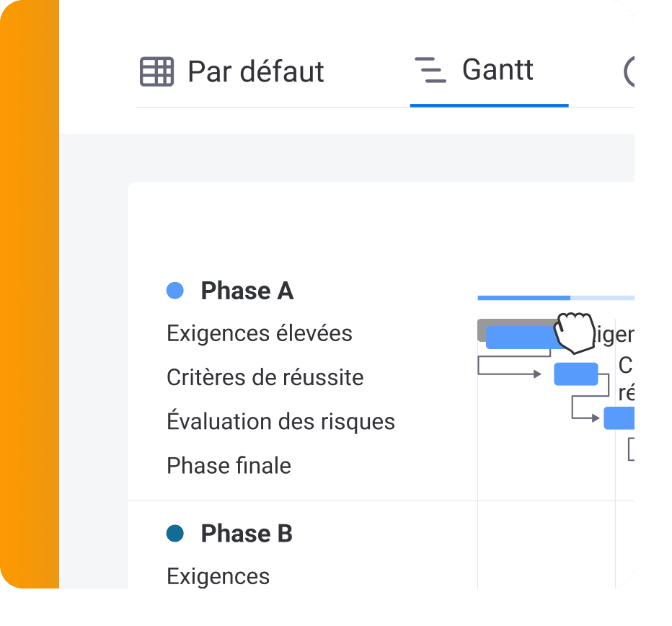Open the Phase finale task row

point(229,466)
